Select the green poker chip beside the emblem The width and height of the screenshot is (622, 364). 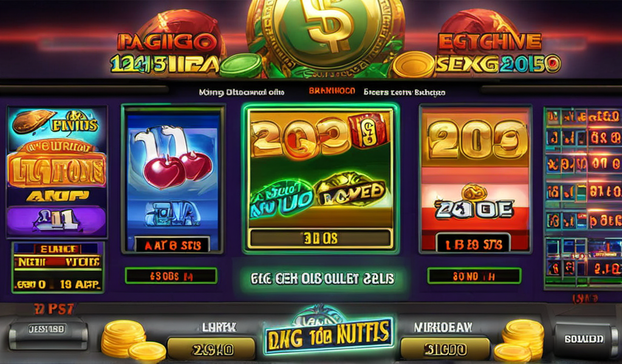click(242, 65)
